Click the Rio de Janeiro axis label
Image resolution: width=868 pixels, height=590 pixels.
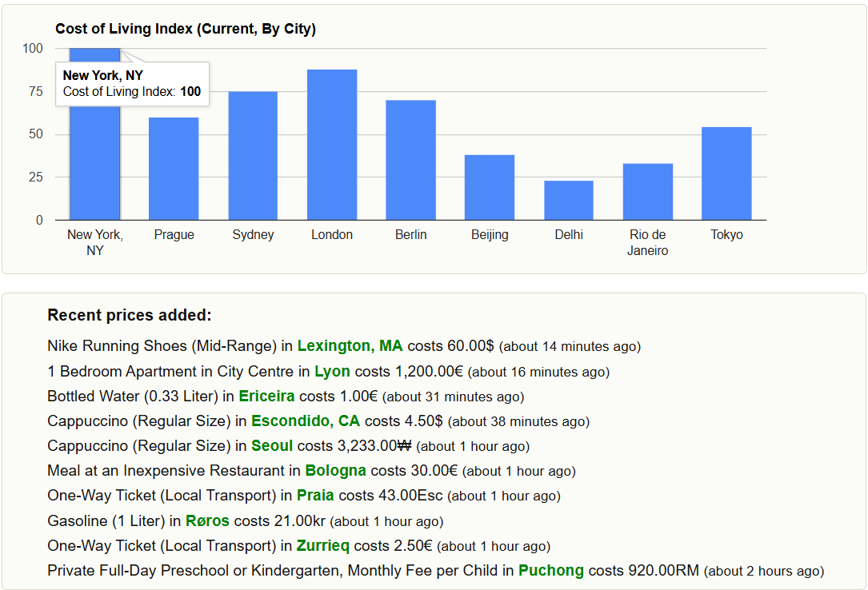click(648, 242)
